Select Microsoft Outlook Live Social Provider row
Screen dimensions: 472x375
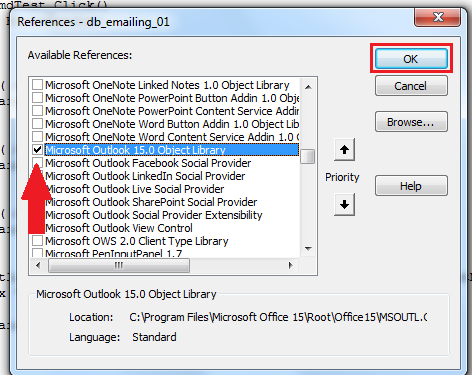tap(135, 189)
